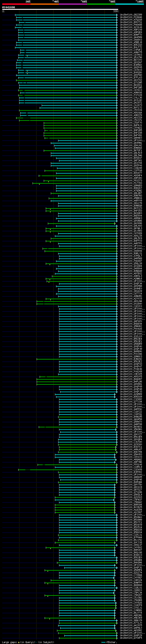Select the UniRef100_P46487 label
Screen dimensions: 146x644
131,261
